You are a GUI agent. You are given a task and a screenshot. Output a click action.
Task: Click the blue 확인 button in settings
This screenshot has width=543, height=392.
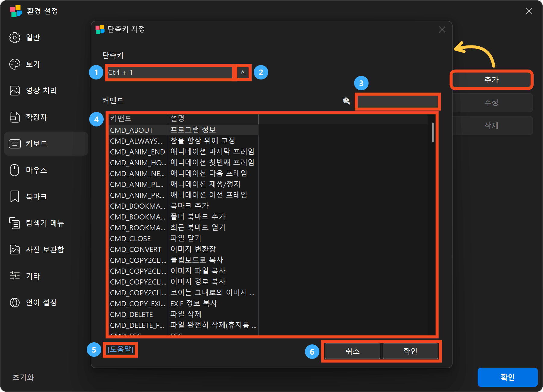[507, 377]
